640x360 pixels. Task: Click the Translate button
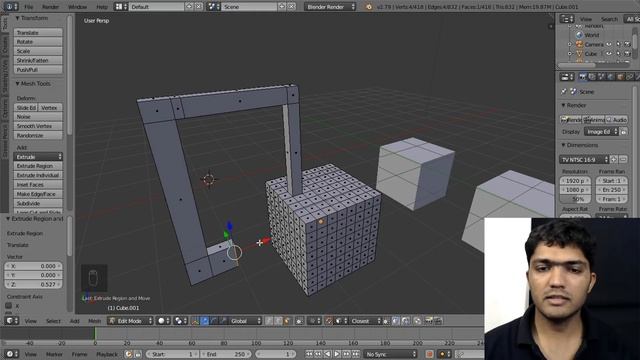(38, 33)
